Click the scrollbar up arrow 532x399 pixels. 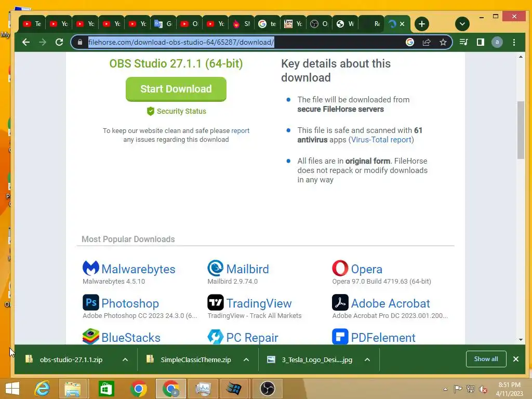click(x=521, y=57)
